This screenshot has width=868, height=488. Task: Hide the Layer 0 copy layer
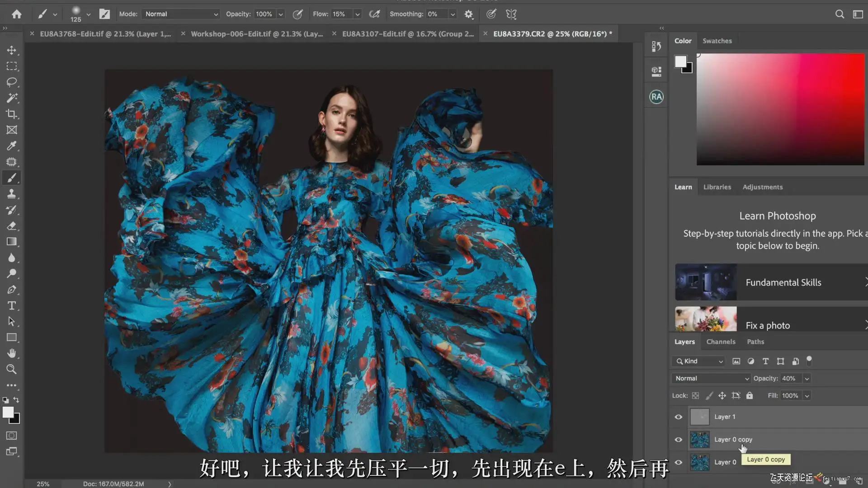pyautogui.click(x=679, y=439)
